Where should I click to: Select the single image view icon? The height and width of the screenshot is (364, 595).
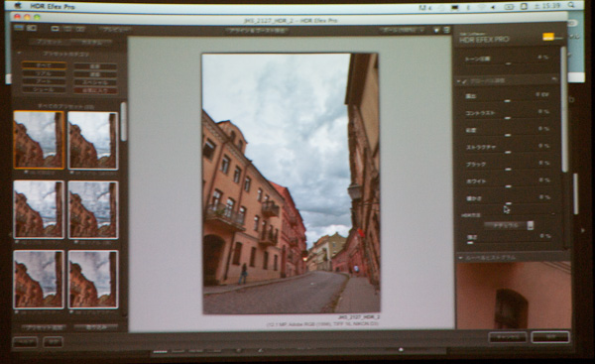pos(55,29)
